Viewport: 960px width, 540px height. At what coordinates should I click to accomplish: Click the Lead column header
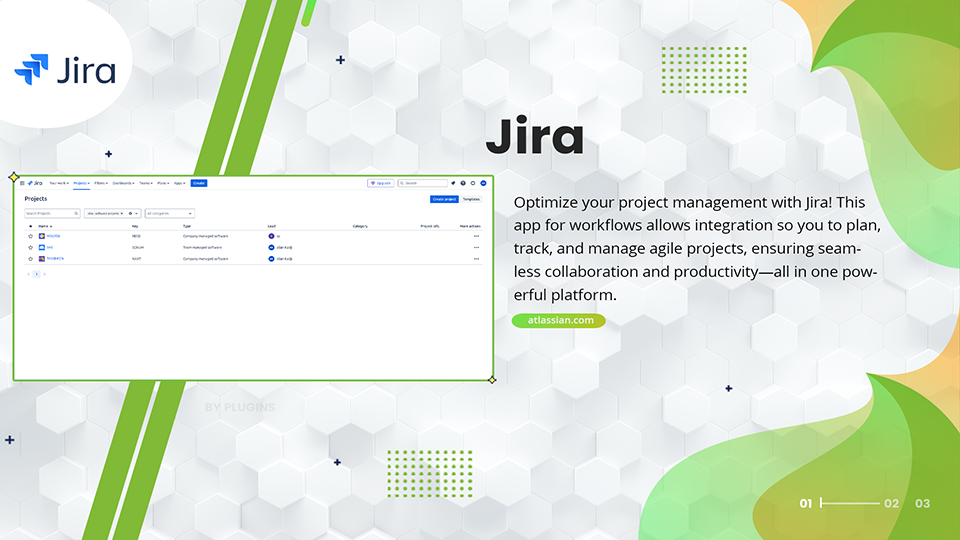click(272, 226)
